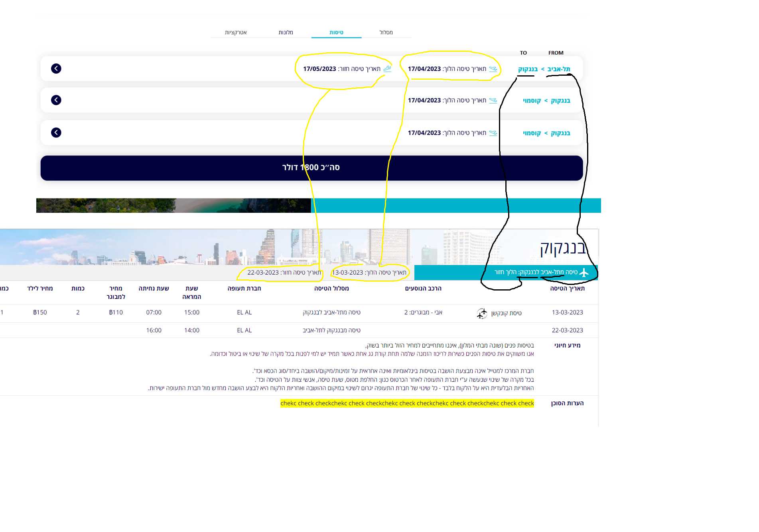Click the plane icon in second flight row
The height and width of the screenshot is (532, 759).
pos(493,100)
